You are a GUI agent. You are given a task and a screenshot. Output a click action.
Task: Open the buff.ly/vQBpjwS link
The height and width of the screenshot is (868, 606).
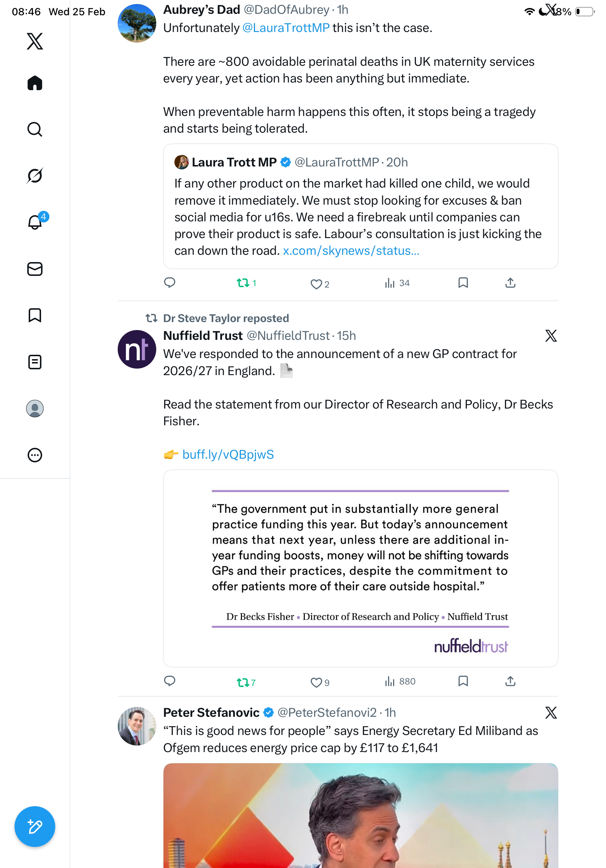point(228,454)
